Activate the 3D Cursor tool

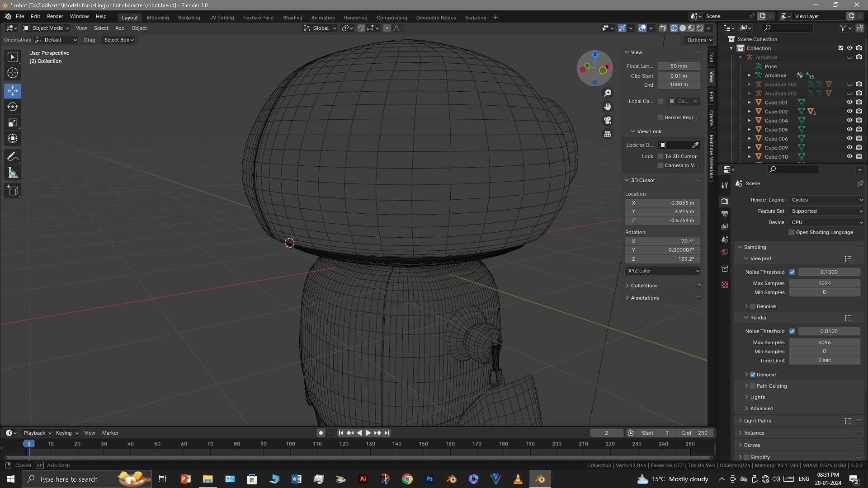(13, 73)
